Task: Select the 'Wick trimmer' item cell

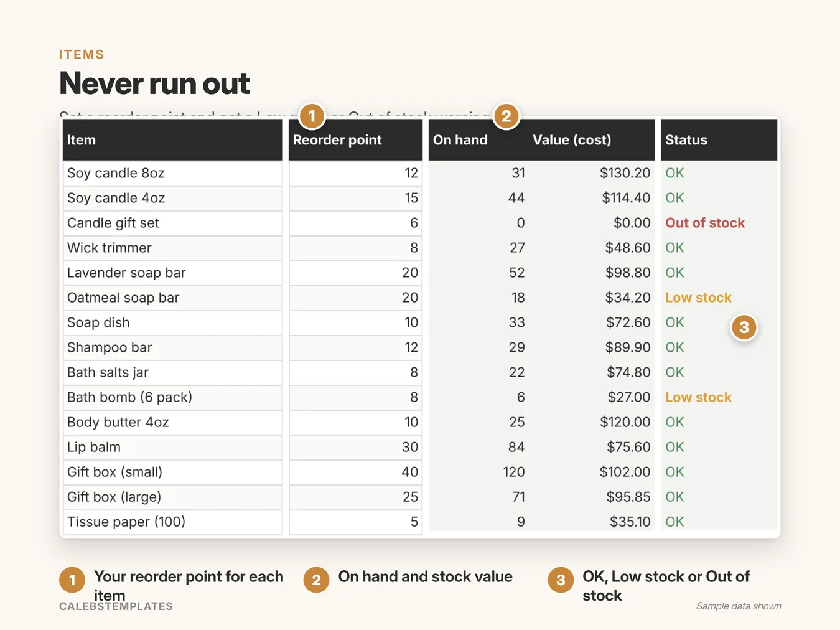Action: pyautogui.click(x=173, y=248)
